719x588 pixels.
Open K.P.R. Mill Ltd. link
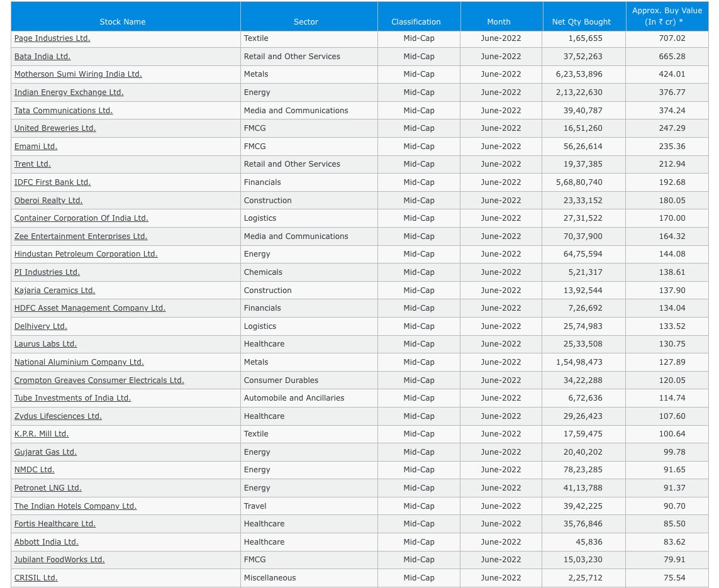42,433
